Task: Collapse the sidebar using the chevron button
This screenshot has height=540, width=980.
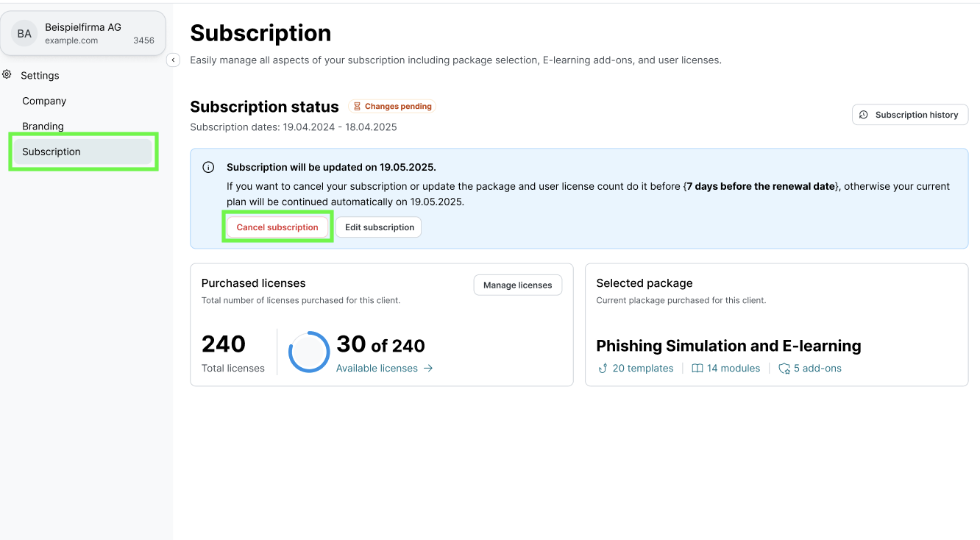Action: pos(173,60)
